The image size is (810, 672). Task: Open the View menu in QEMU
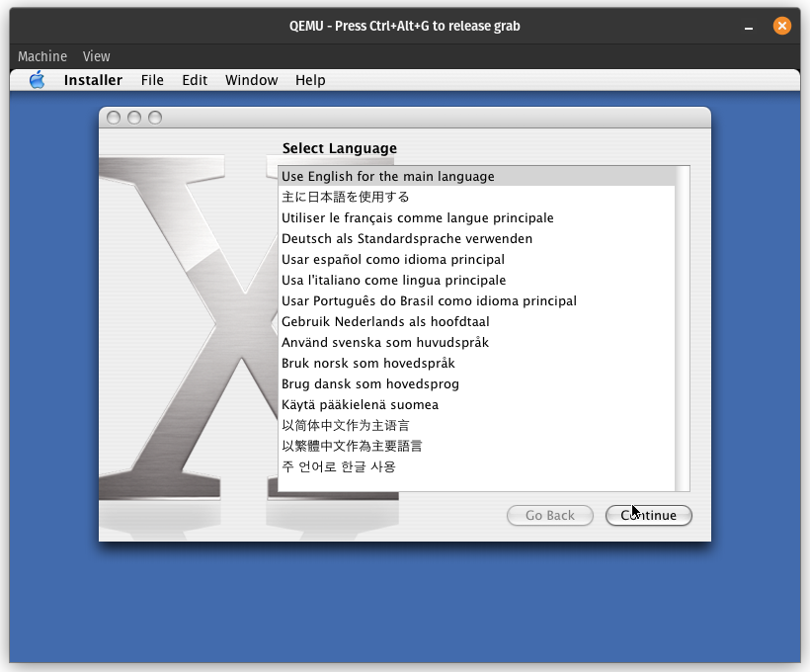96,56
